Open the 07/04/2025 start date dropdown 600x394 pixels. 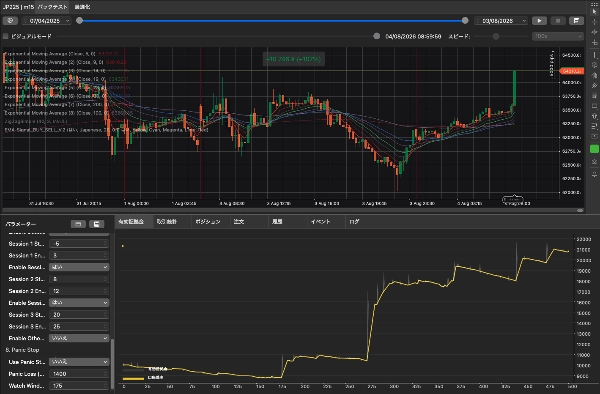pos(47,21)
